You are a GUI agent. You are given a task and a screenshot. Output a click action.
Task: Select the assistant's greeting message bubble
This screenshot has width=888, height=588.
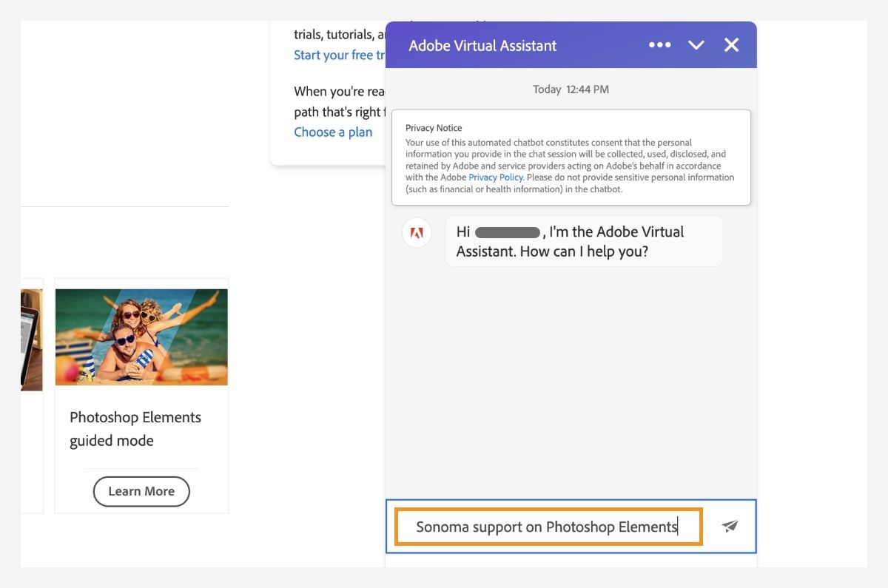583,242
